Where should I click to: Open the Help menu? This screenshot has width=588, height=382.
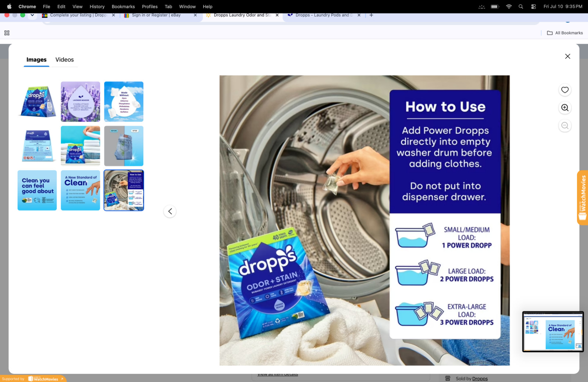[208, 6]
